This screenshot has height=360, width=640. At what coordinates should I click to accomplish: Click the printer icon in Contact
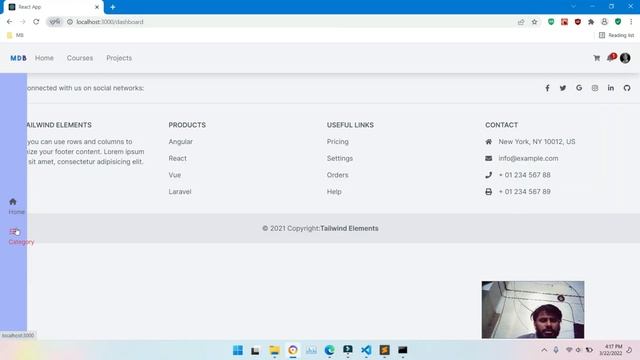[x=489, y=191]
